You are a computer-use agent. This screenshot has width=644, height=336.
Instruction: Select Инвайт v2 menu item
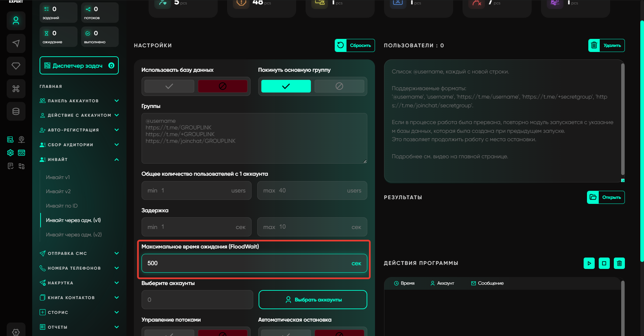click(x=58, y=191)
